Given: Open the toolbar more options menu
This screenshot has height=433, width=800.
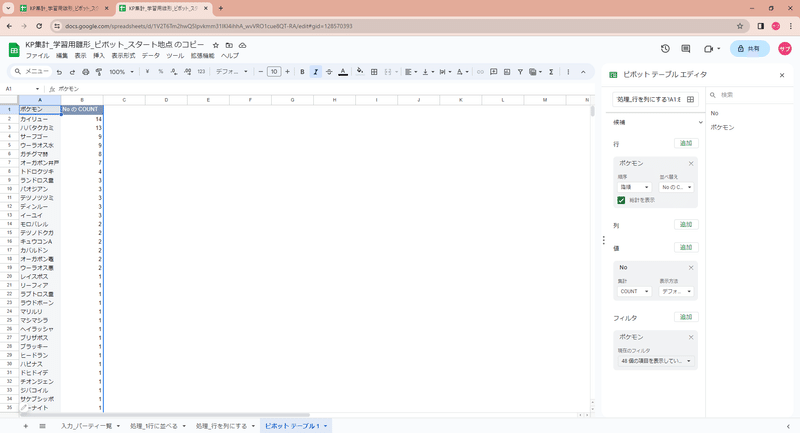Looking at the screenshot, I should 568,72.
